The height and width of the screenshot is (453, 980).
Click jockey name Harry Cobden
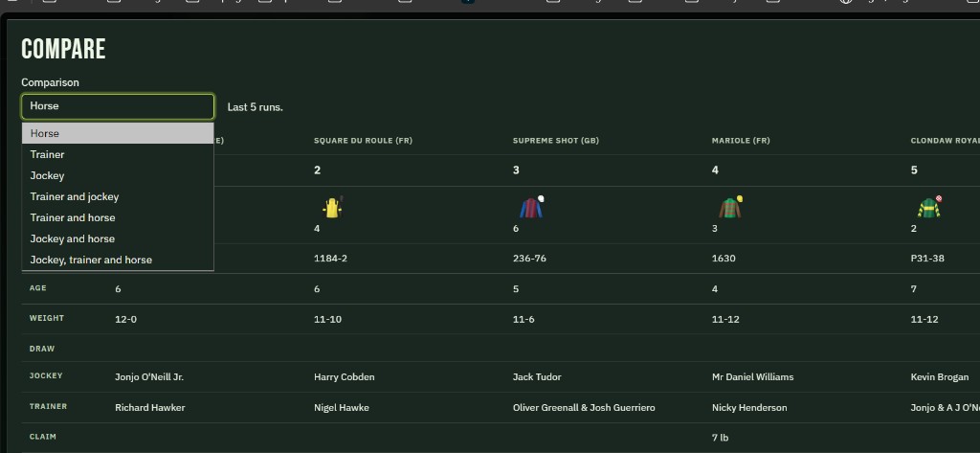pyautogui.click(x=345, y=377)
